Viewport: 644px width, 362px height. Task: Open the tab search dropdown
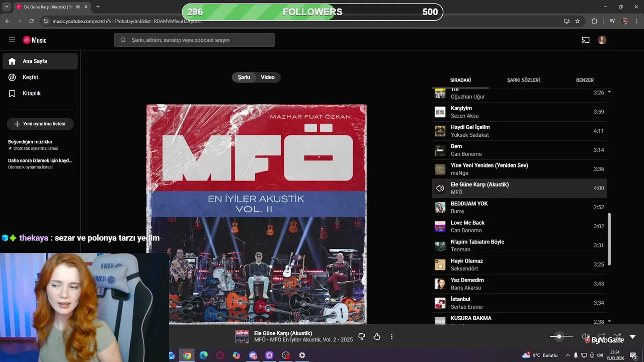[7, 7]
